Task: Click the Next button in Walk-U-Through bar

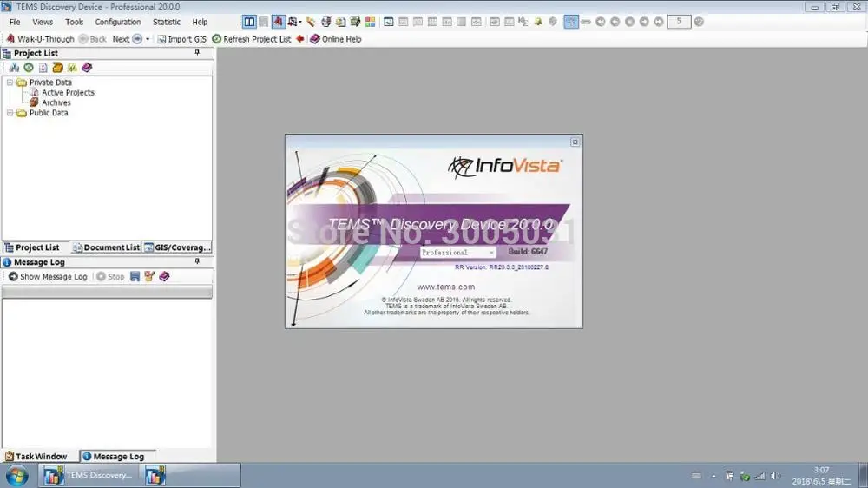Action: (x=128, y=39)
